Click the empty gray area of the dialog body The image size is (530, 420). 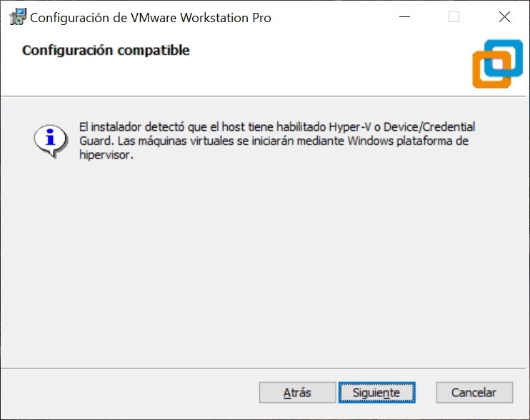tap(264, 271)
